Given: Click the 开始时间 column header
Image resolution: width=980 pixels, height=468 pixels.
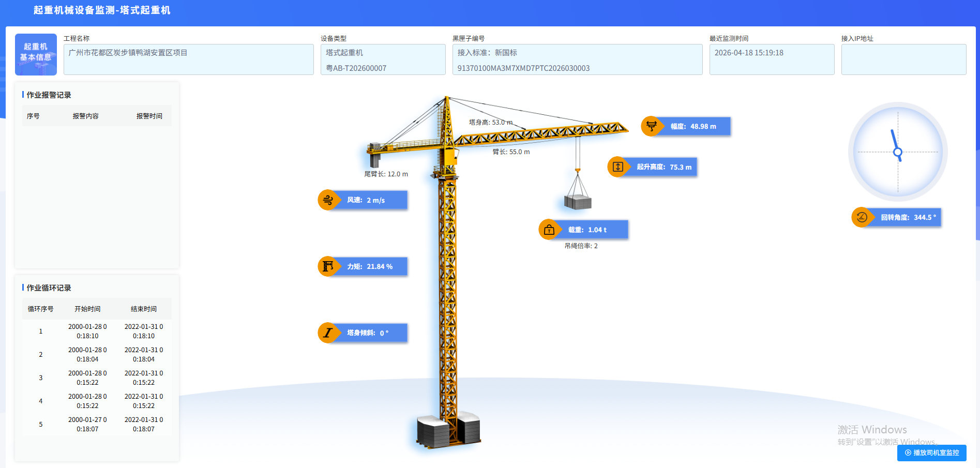Looking at the screenshot, I should click(x=87, y=309).
